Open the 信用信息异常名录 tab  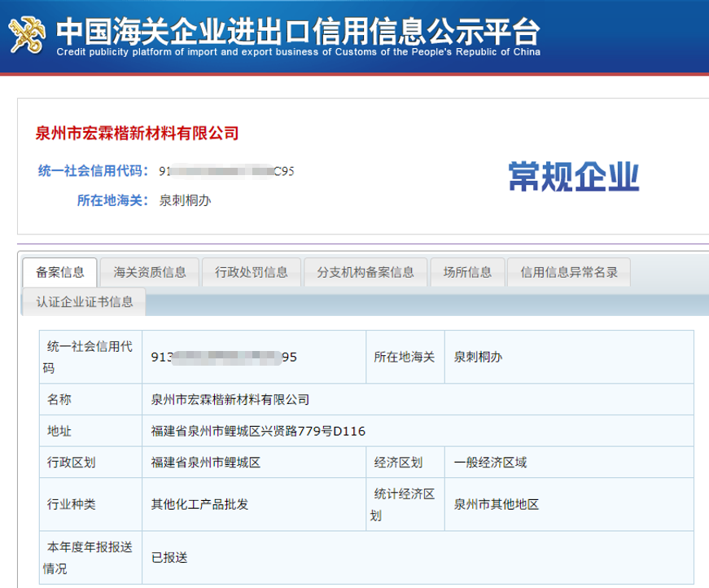569,272
